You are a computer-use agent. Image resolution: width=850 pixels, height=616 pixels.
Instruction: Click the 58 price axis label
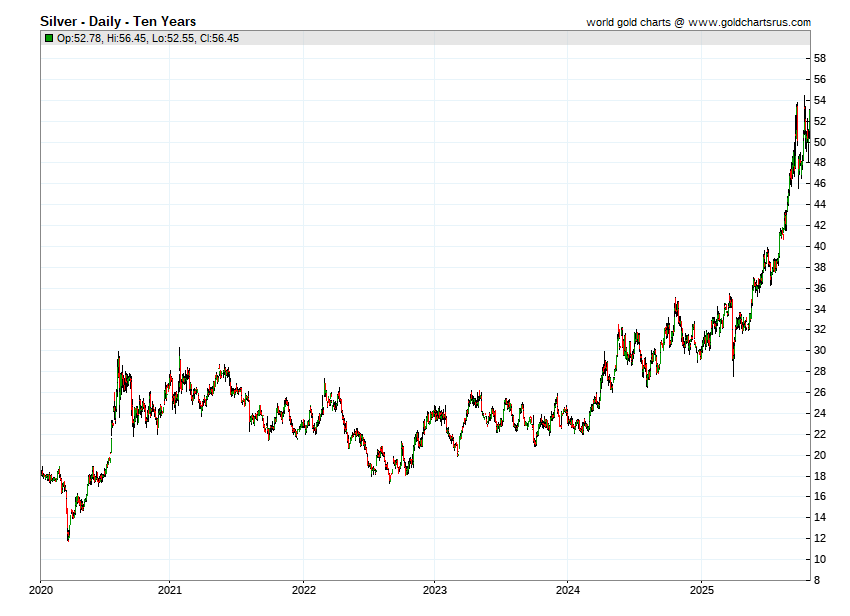(x=820, y=59)
